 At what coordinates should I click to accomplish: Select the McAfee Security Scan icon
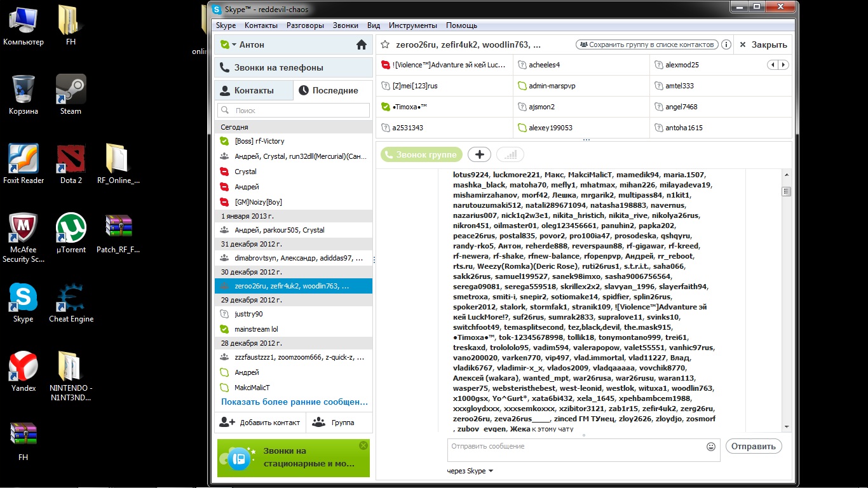pyautogui.click(x=24, y=238)
